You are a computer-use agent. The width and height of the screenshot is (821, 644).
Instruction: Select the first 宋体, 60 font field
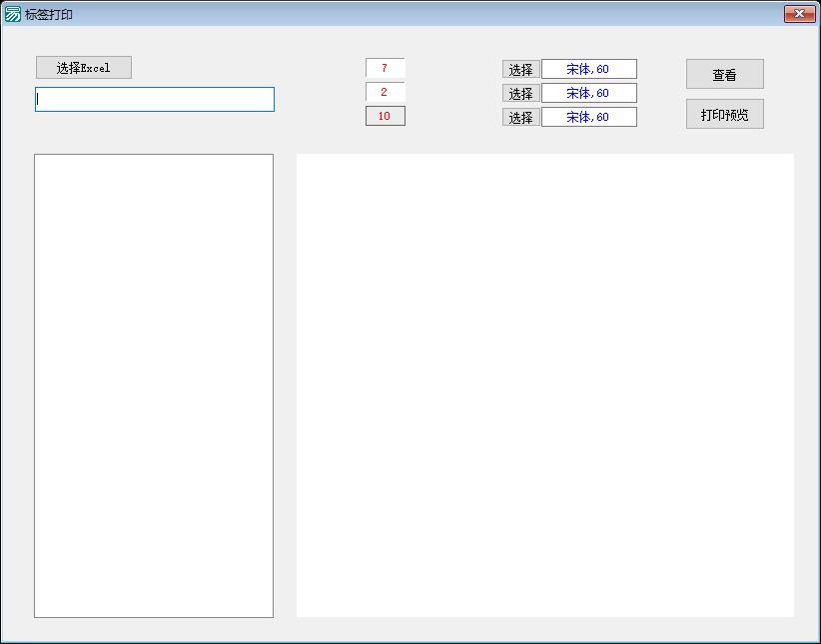[588, 70]
